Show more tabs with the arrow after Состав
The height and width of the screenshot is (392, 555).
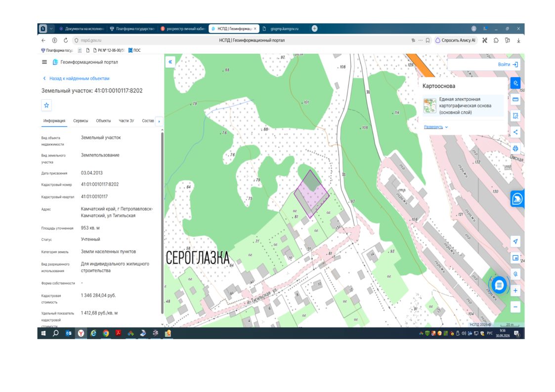coord(159,121)
